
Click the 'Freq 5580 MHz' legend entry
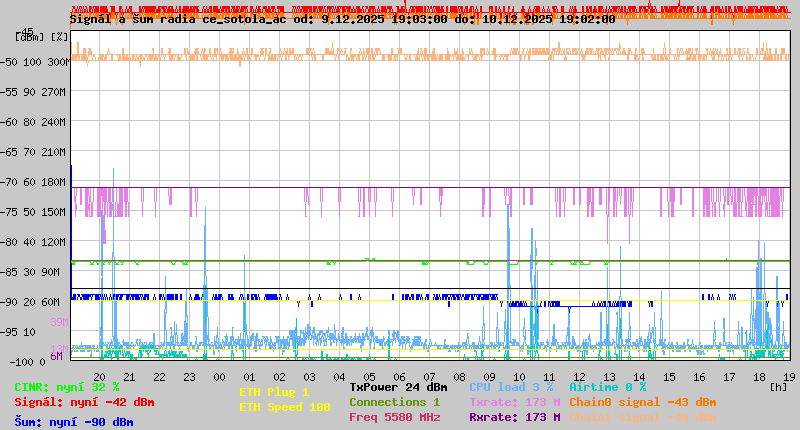tap(394, 417)
